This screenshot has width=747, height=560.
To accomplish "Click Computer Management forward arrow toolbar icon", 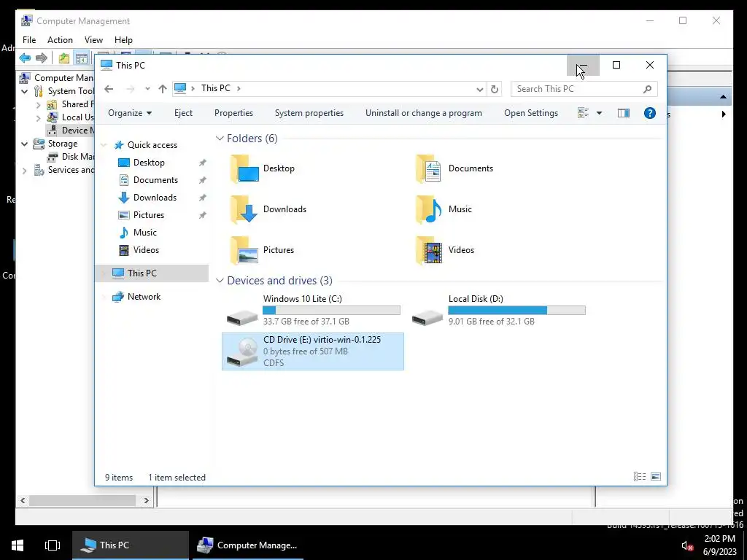I will (42, 58).
